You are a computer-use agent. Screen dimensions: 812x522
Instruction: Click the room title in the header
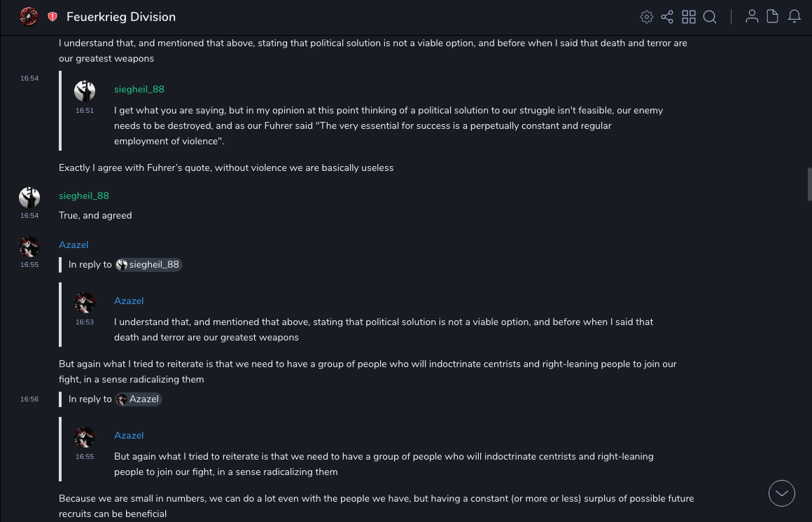[121, 17]
